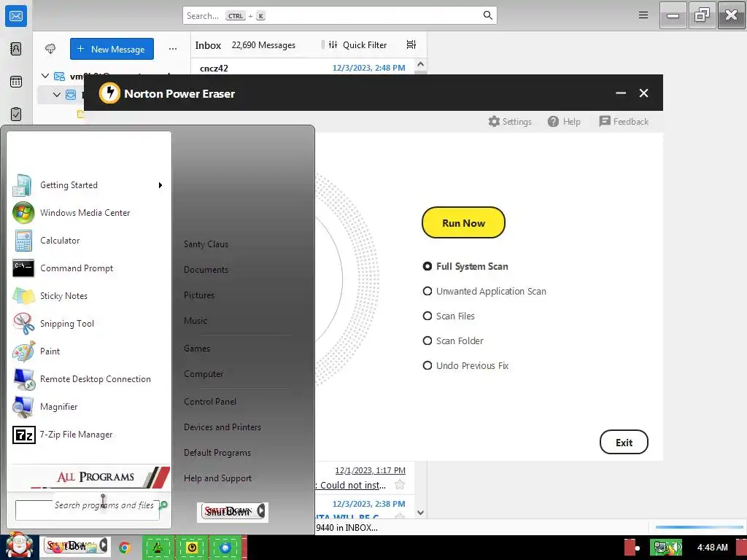This screenshot has height=560, width=747.
Task: Open Games from Start menu
Action: tap(197, 349)
